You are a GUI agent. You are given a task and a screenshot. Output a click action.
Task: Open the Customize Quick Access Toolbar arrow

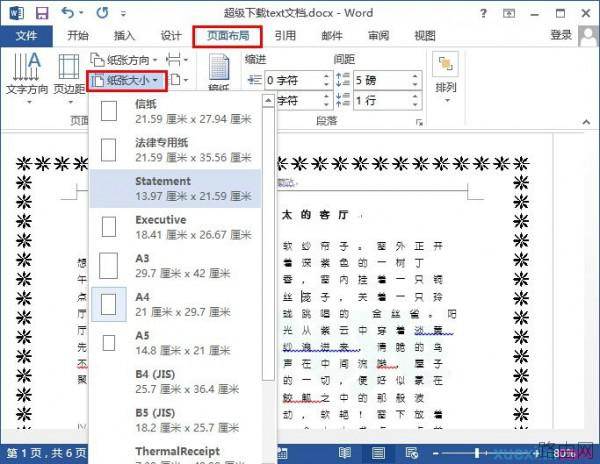[123, 14]
